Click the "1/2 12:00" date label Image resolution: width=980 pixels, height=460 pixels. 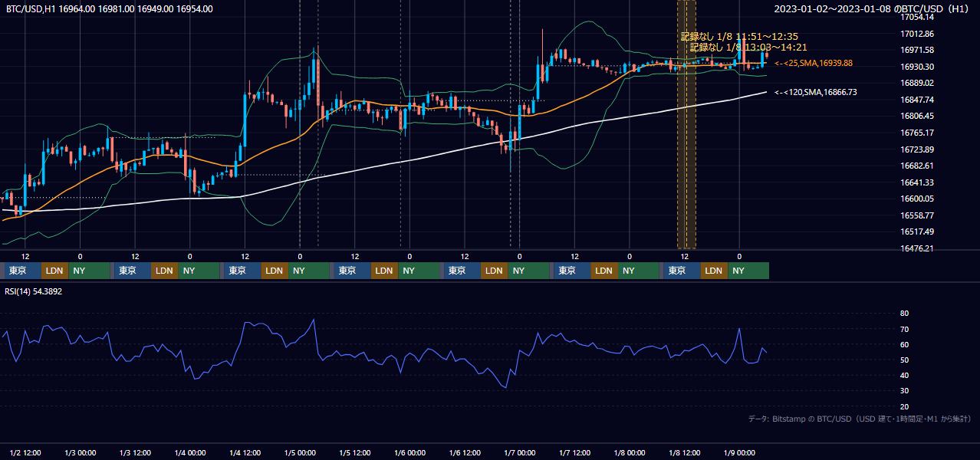[25, 452]
